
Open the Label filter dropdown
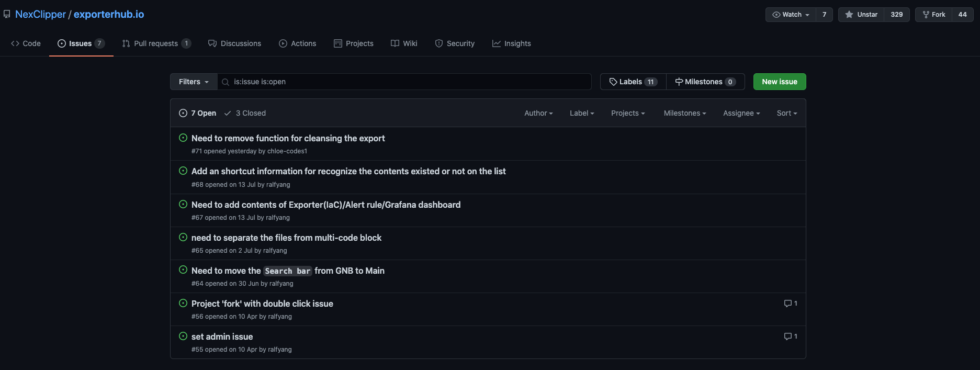coord(582,113)
